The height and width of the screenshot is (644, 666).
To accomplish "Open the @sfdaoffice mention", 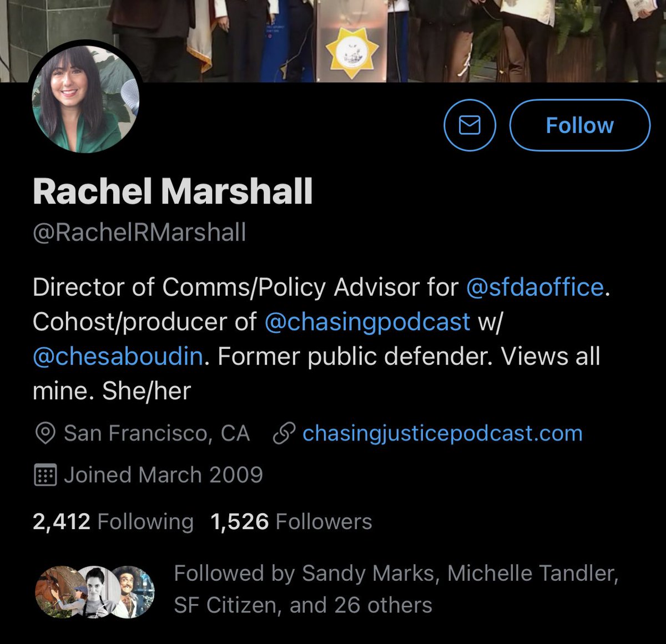I will click(x=534, y=287).
